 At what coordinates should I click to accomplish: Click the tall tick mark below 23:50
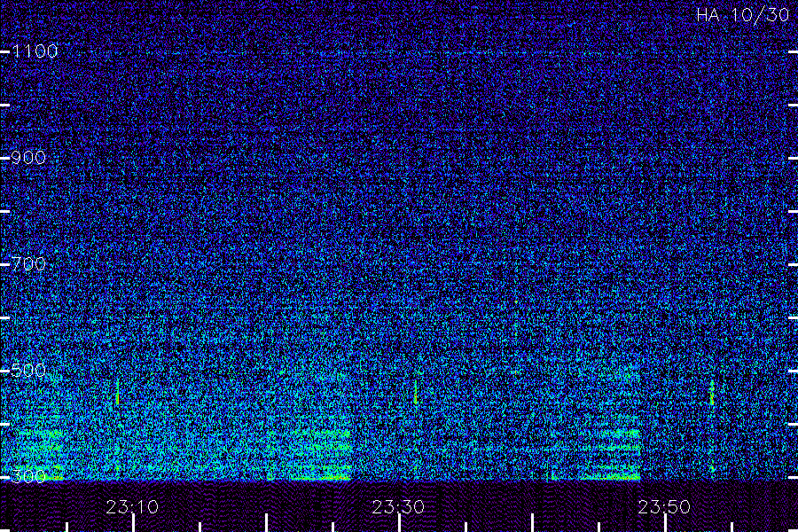[665, 523]
